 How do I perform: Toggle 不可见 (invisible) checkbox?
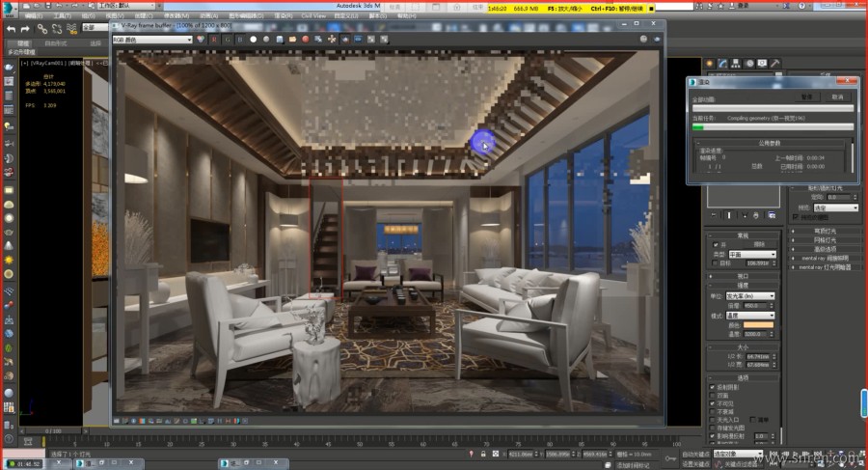[x=713, y=403]
